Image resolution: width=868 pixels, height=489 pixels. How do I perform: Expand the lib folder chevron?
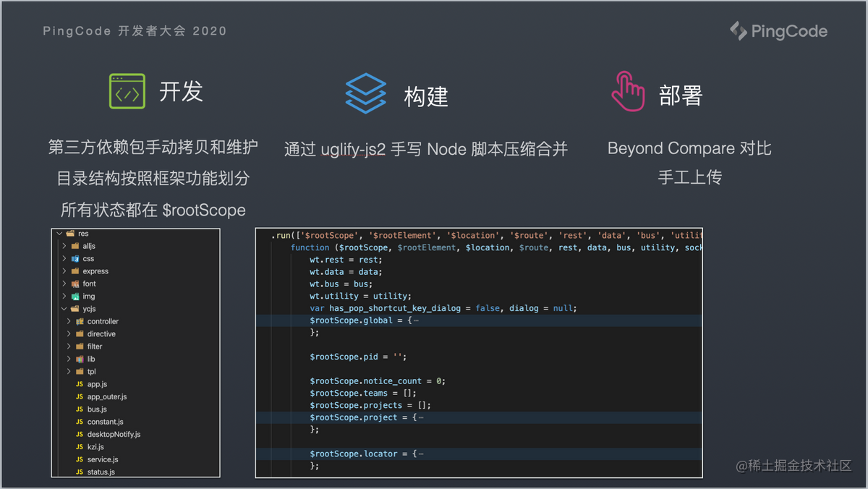(x=69, y=359)
